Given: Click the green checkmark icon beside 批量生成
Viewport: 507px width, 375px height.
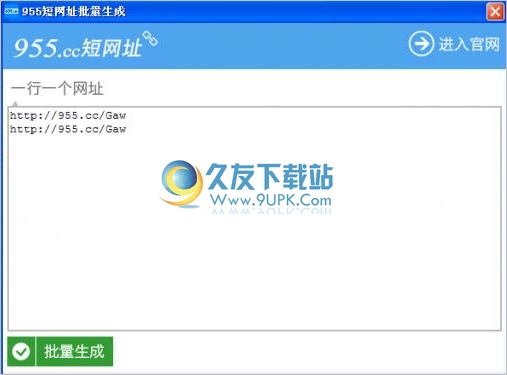Looking at the screenshot, I should (21, 351).
